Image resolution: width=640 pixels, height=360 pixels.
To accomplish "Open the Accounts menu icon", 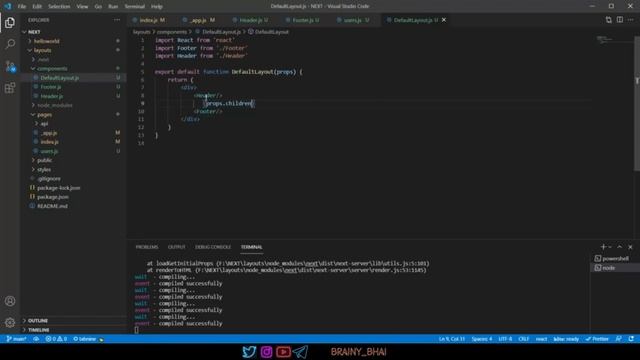I will pyautogui.click(x=10, y=301).
